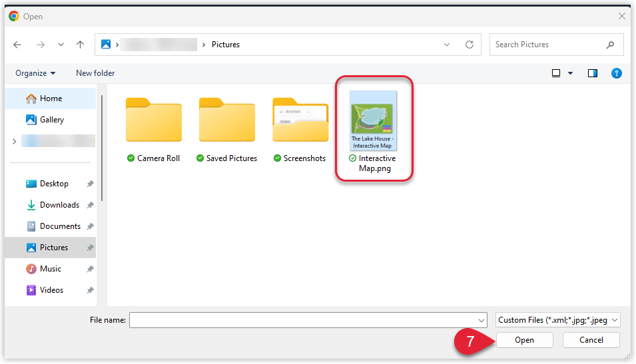Expand the address bar history dropdown
The image size is (636, 364).
[x=447, y=45]
